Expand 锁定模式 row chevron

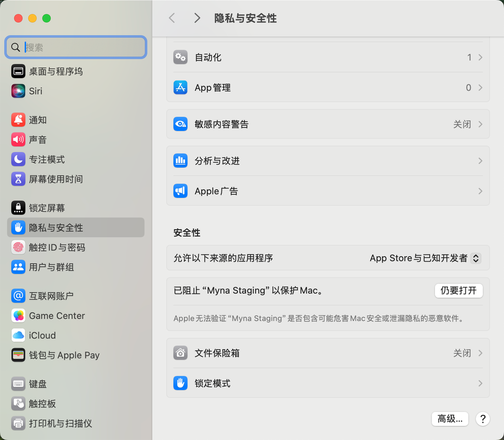click(x=480, y=383)
